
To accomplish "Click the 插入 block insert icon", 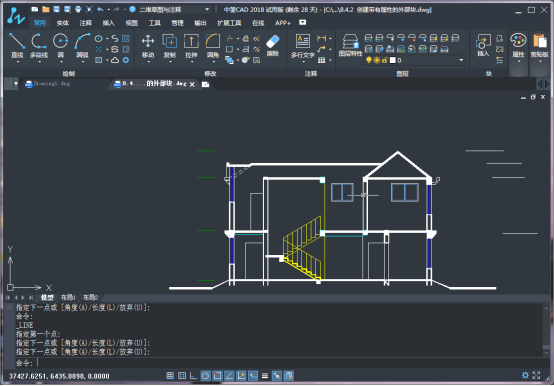I will [483, 45].
